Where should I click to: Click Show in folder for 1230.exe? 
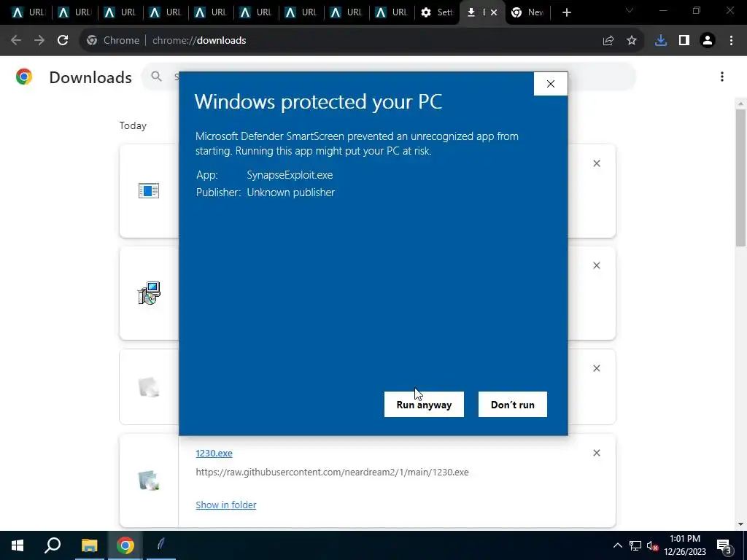(x=226, y=505)
